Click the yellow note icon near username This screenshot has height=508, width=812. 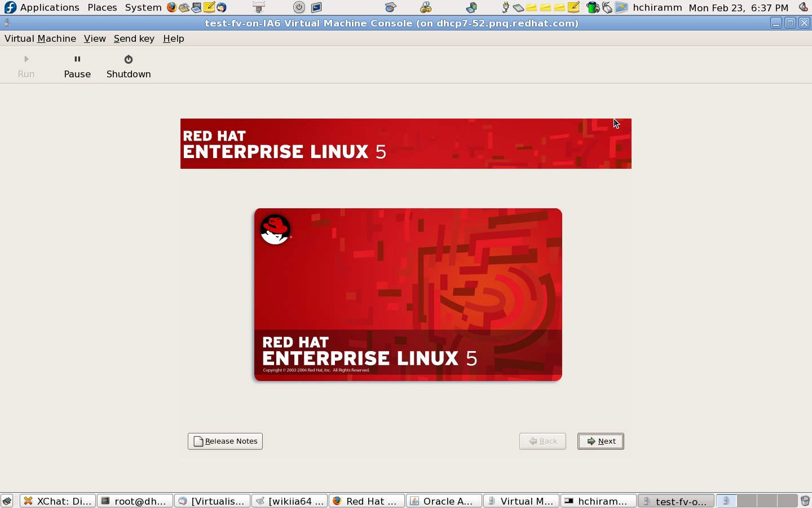click(573, 7)
